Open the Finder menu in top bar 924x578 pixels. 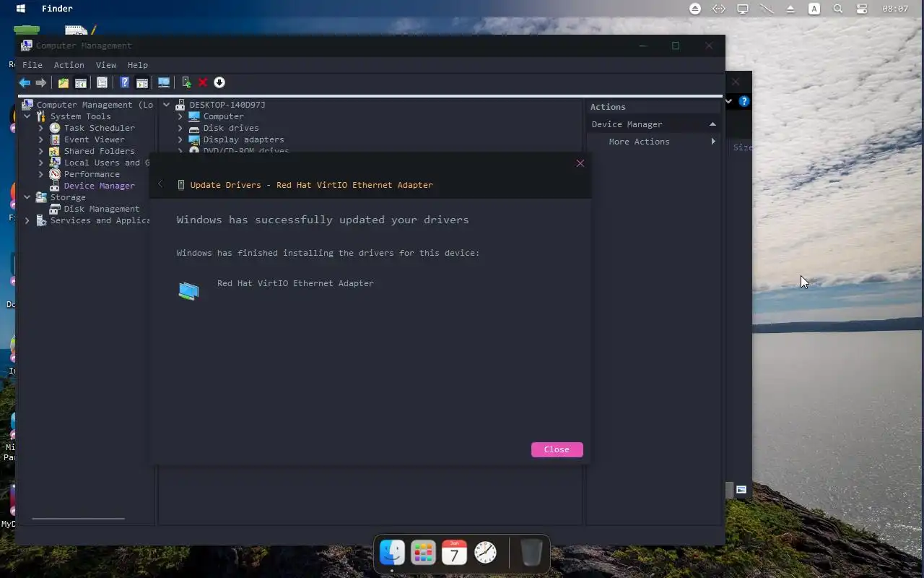[57, 9]
